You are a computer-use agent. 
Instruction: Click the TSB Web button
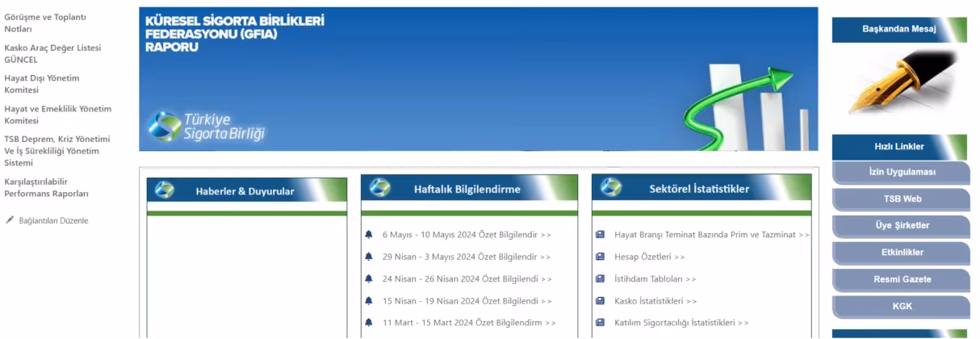(901, 199)
